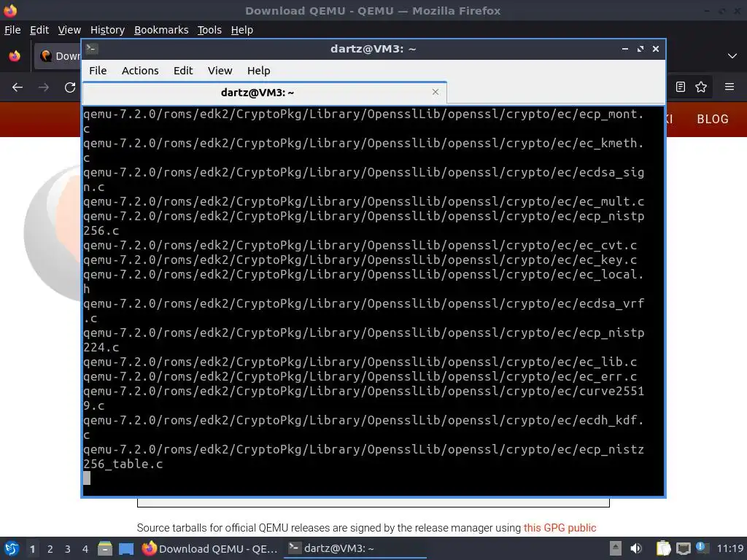Screen dimensions: 747x560
Task: Open Firefox View menu
Action: pos(69,30)
